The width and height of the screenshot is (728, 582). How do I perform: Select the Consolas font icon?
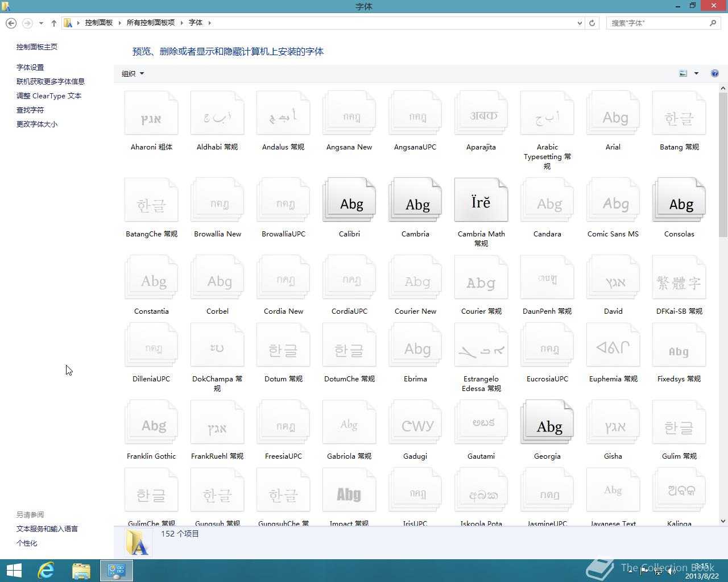(x=679, y=200)
